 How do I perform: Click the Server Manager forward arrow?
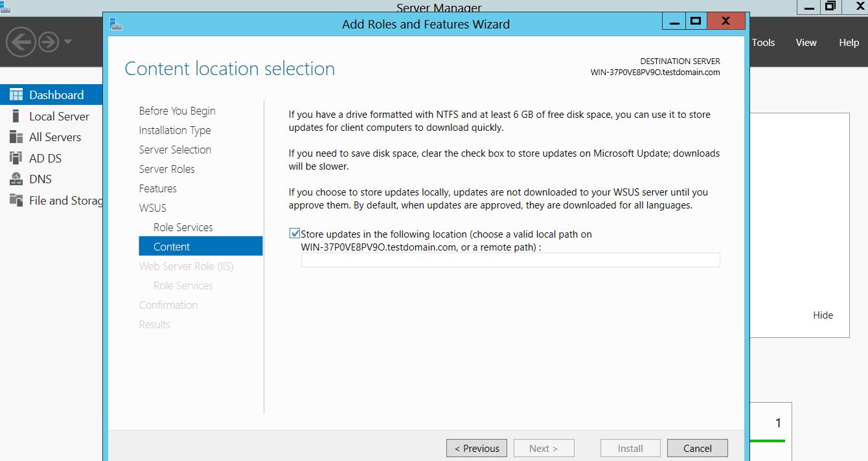[x=49, y=43]
